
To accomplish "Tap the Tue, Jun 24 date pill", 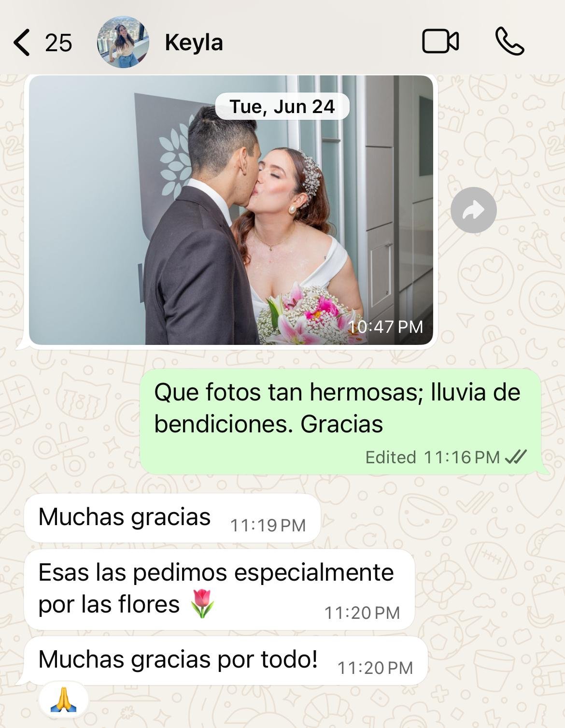I will (282, 106).
